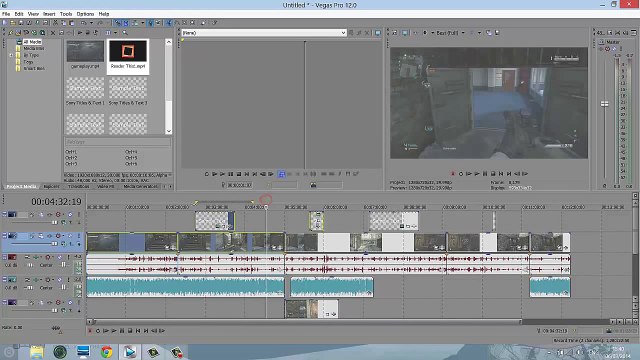Open the Options menu
640x360 pixels.
(85, 14)
